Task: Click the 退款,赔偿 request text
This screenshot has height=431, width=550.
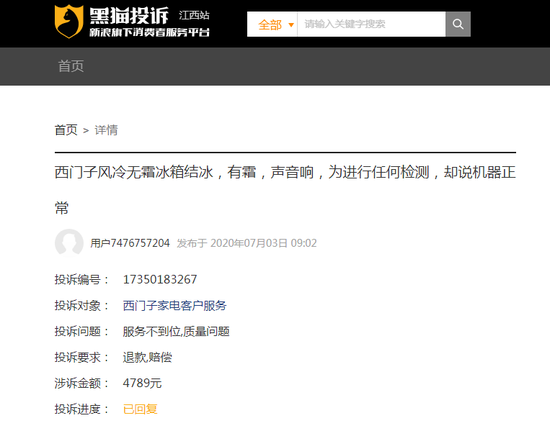Action: (x=147, y=357)
